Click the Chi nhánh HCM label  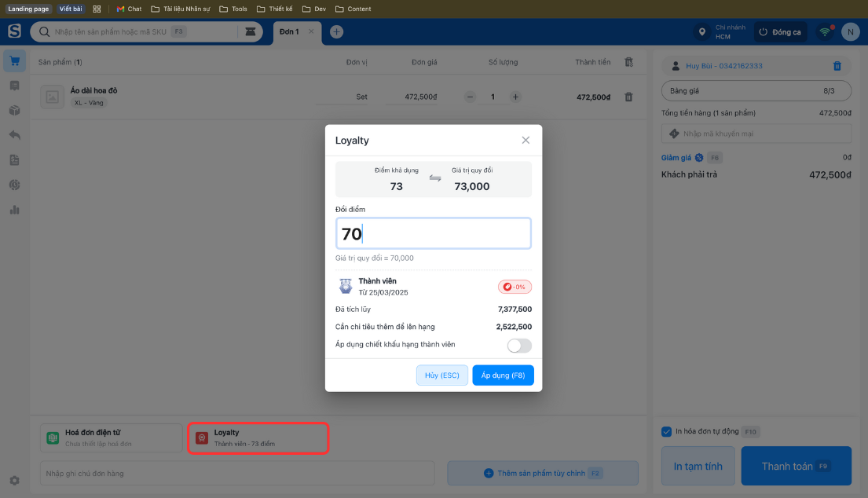tap(731, 31)
